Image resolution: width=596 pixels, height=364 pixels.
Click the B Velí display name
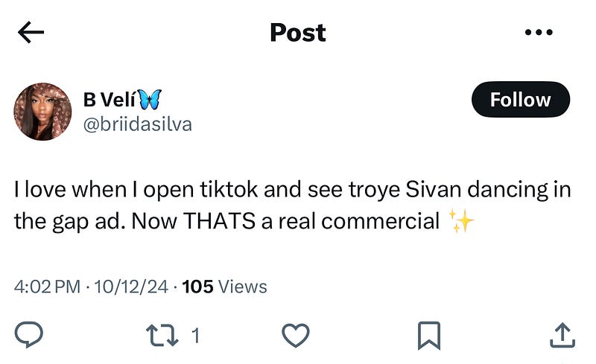[109, 100]
